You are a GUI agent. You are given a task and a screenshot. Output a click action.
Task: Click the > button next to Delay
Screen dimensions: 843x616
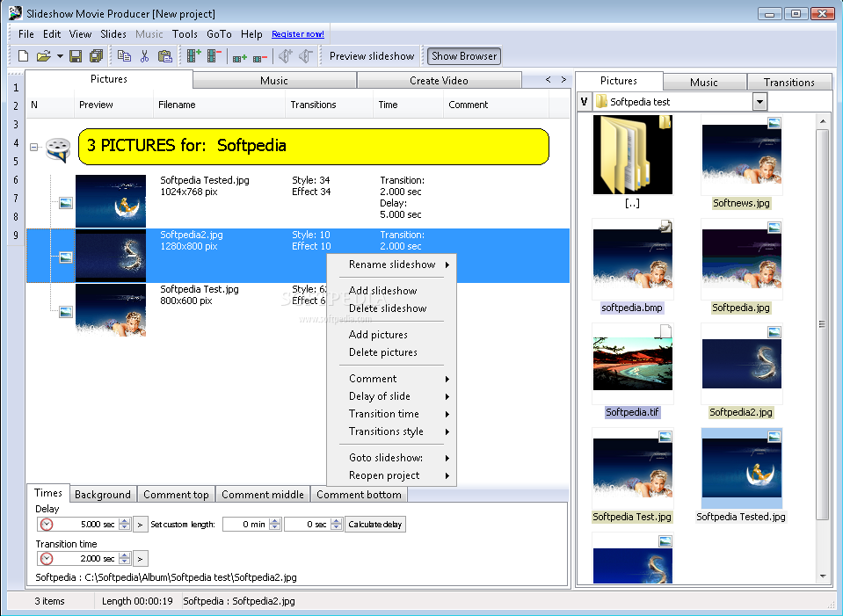tap(140, 524)
